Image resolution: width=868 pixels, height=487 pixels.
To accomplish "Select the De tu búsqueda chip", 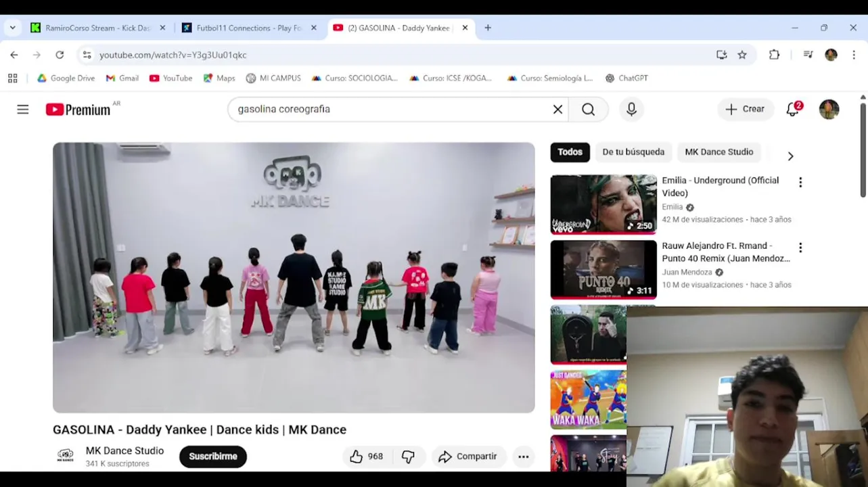I will [x=633, y=152].
